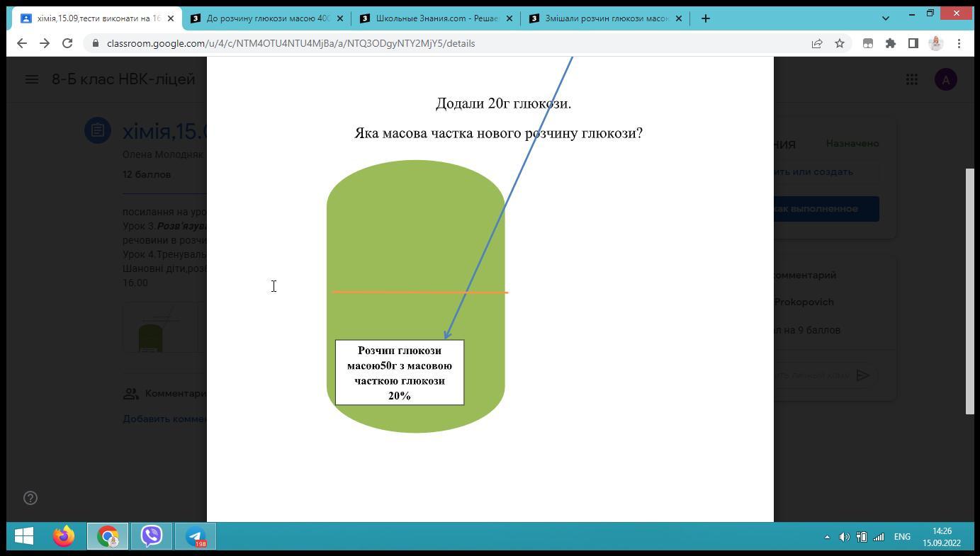
Task: Bookmark this page with the star icon
Action: click(x=840, y=43)
